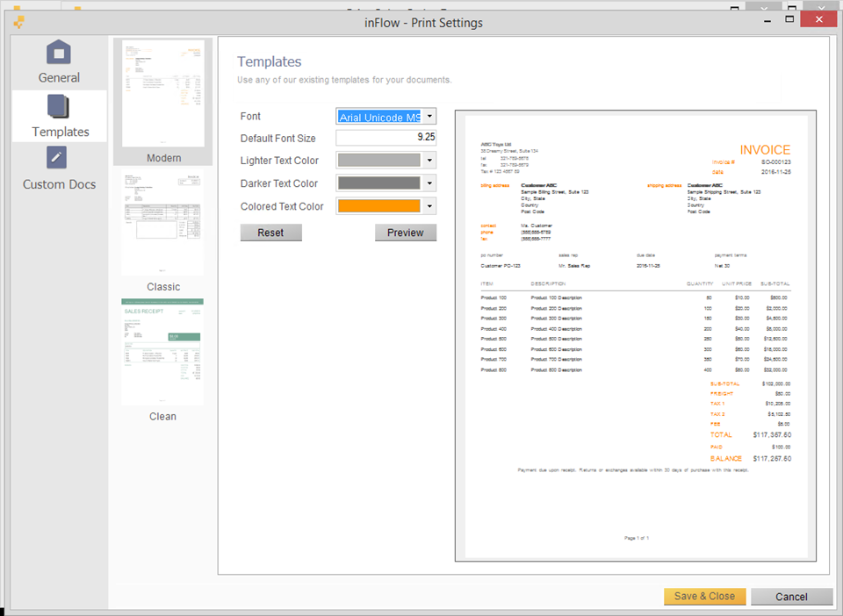Image resolution: width=843 pixels, height=616 pixels.
Task: Click the Default Font Size field
Action: tap(386, 138)
